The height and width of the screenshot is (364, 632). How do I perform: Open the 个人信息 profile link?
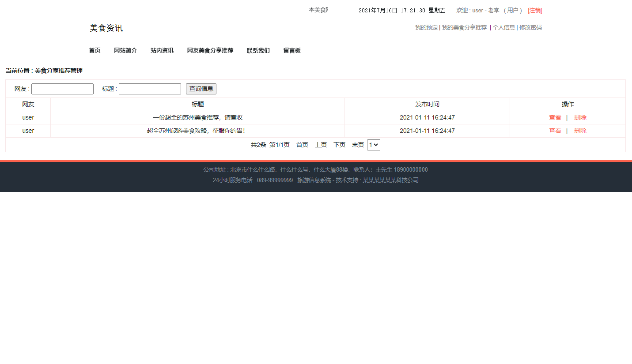504,27
